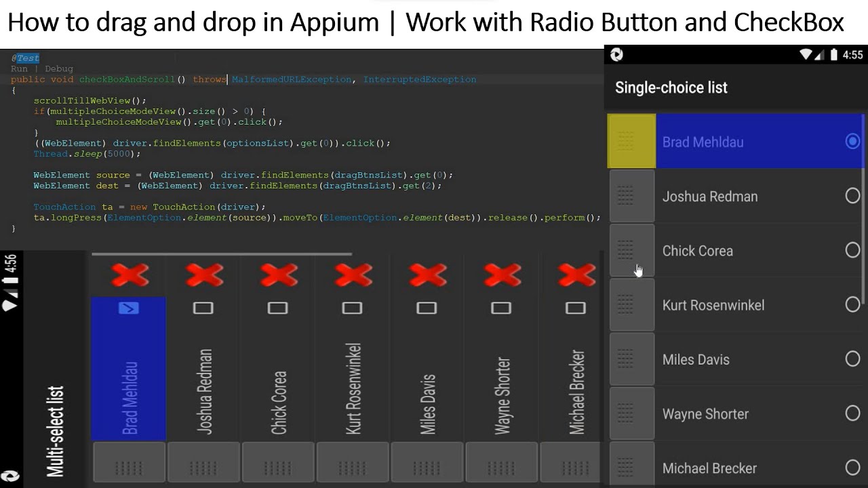This screenshot has height=488, width=868.
Task: Click the 4:56 clock in rotated status bar
Action: coord(10,263)
